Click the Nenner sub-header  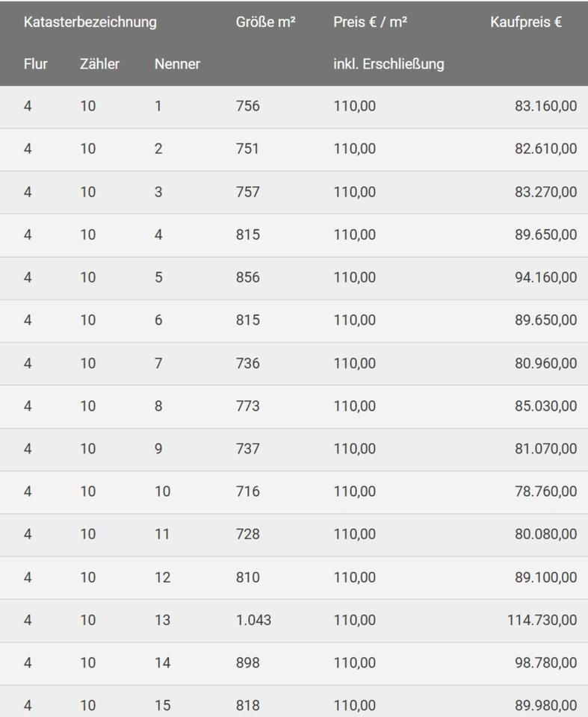[x=177, y=64]
